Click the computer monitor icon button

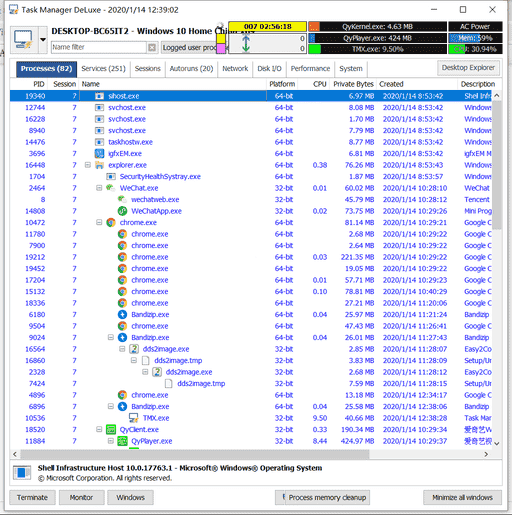(24, 39)
